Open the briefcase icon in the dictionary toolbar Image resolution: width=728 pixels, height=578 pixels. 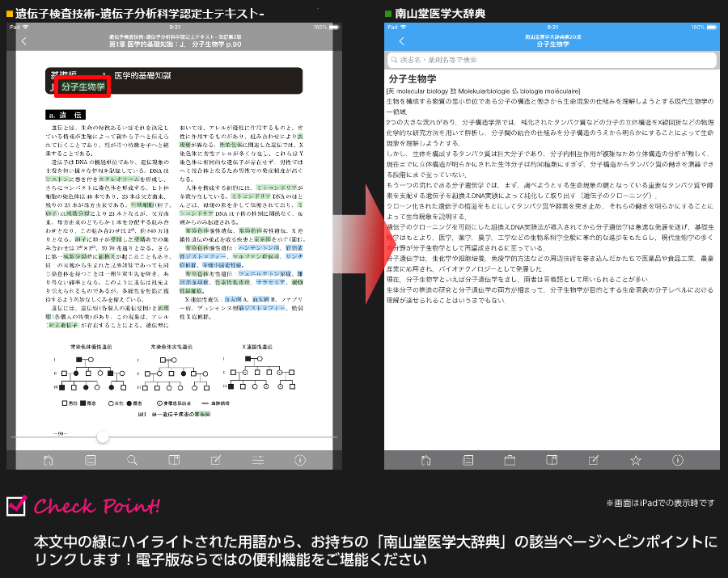pyautogui.click(x=510, y=459)
